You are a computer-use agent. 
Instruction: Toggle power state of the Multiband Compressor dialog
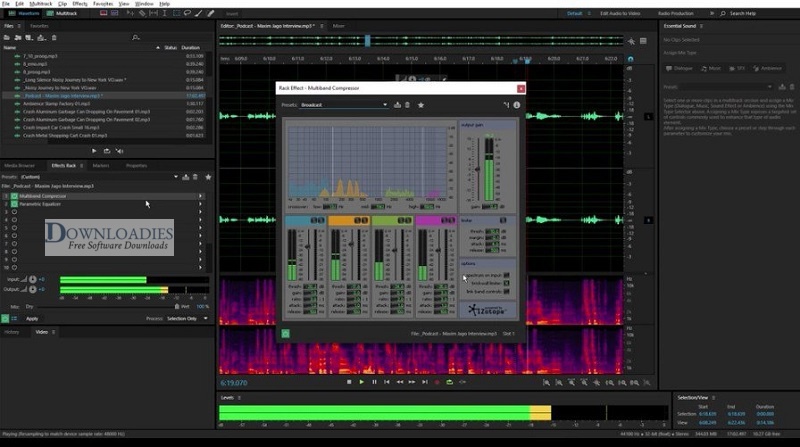click(x=286, y=334)
